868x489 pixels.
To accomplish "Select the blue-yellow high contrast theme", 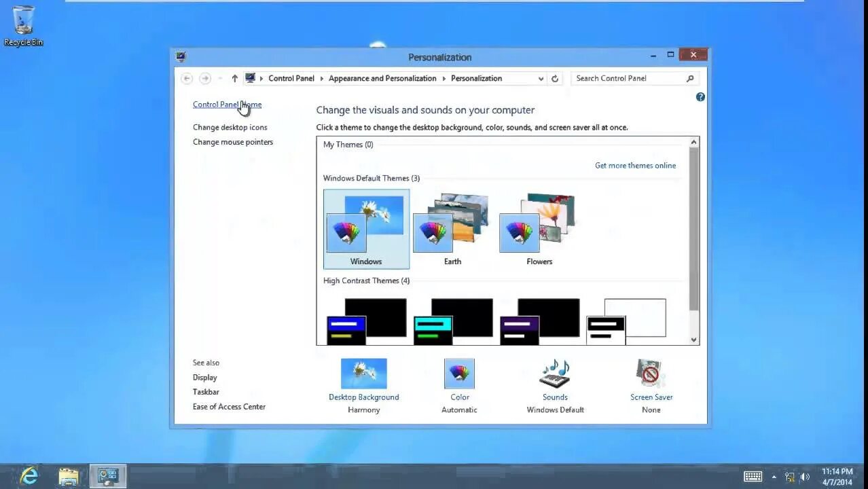I will pyautogui.click(x=367, y=321).
